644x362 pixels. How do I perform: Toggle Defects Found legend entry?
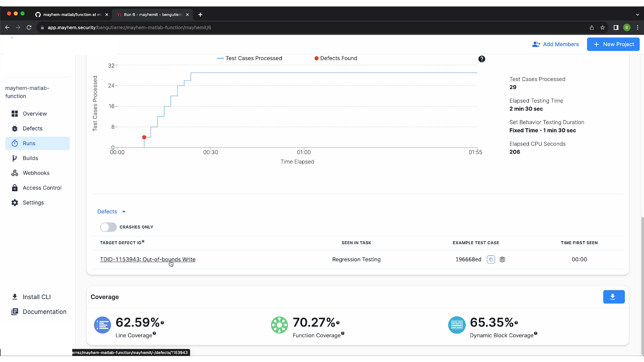coord(336,58)
